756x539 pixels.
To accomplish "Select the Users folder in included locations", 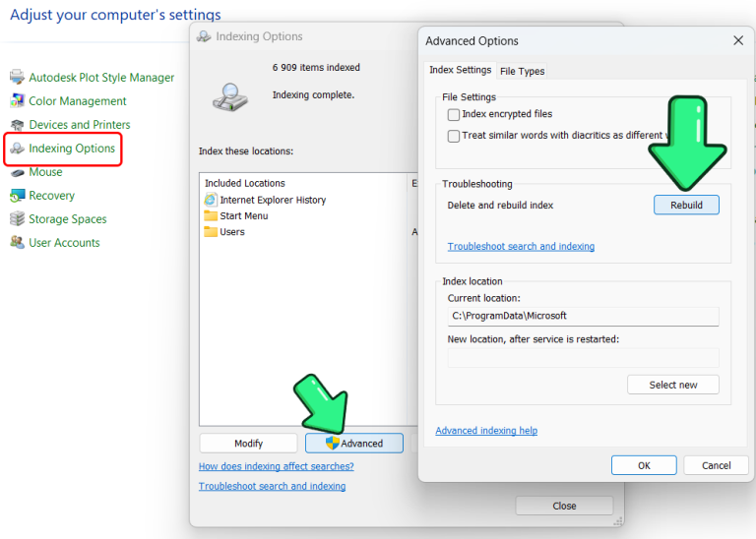I will (x=232, y=232).
